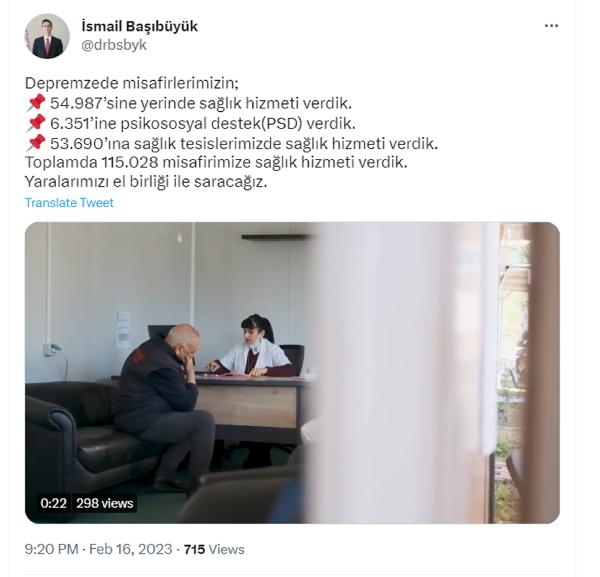Click the 'Depremzede misafirlerimizin;' text line
This screenshot has height=577, width=600.
click(x=132, y=83)
